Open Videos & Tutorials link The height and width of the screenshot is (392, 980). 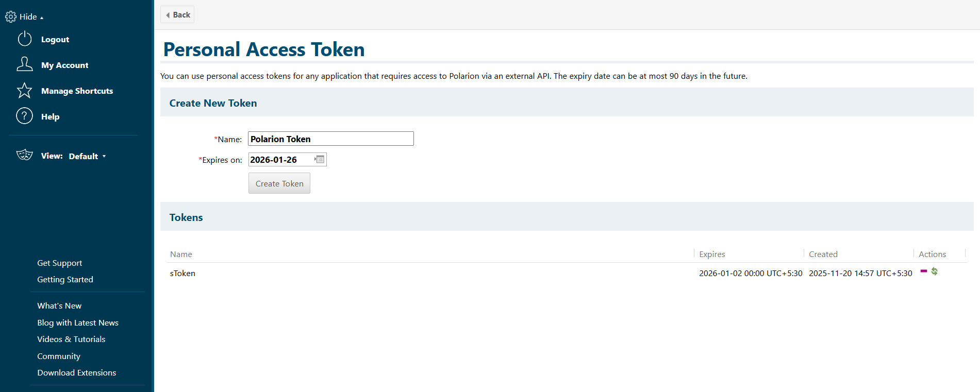(71, 339)
